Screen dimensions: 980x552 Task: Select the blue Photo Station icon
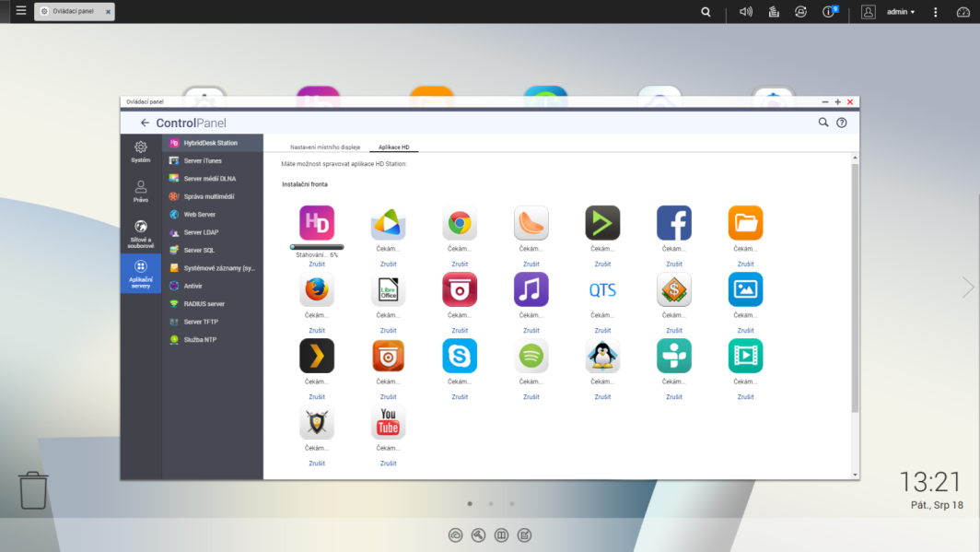(746, 289)
